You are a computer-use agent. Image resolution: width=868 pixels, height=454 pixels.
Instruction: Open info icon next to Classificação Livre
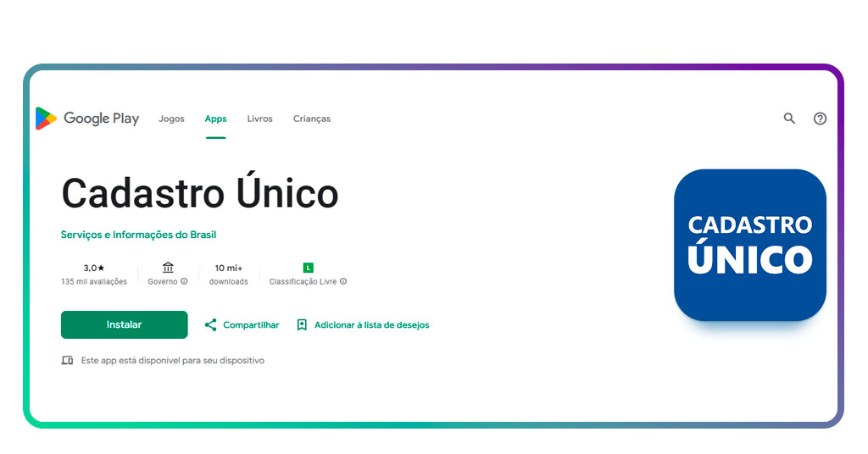tap(343, 281)
